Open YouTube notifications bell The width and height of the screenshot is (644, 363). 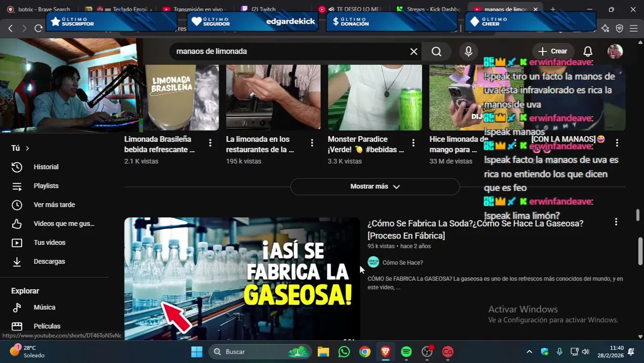click(588, 51)
